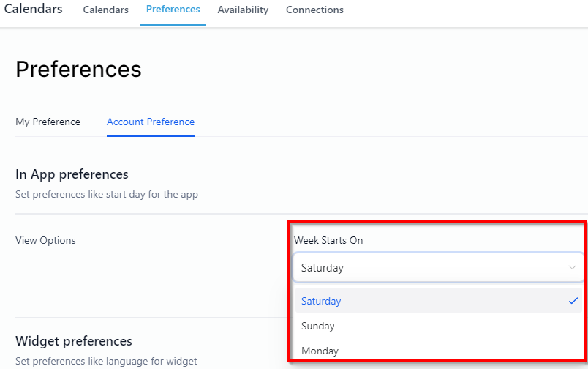
Task: Click the language for widget description text
Action: pyautogui.click(x=106, y=360)
